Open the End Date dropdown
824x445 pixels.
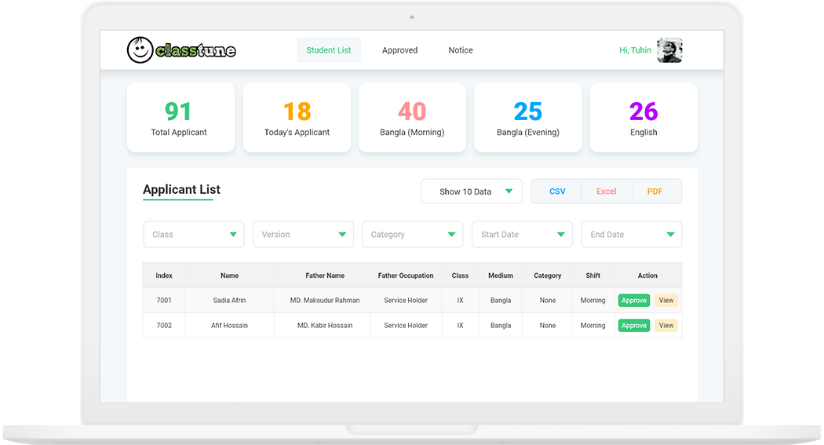(631, 234)
